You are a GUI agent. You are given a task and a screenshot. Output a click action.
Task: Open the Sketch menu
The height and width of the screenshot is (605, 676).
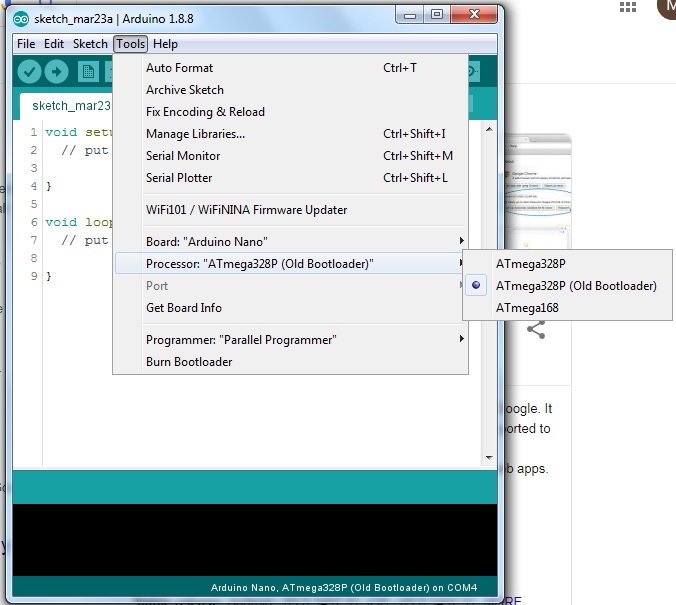click(90, 44)
